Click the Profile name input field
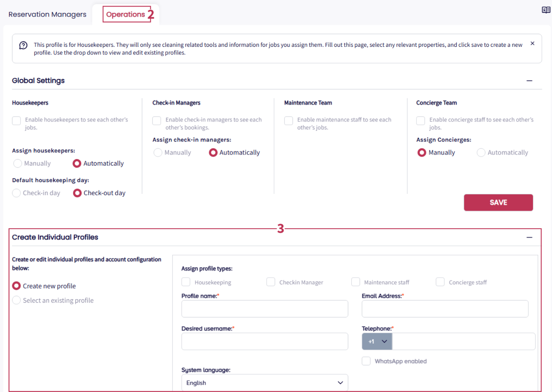 [265, 309]
